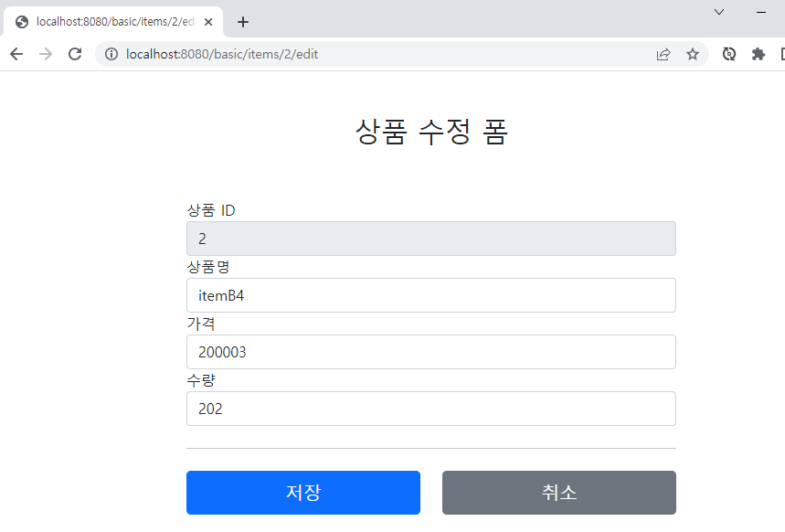Focus the 상품명 field with itemB4

431,295
